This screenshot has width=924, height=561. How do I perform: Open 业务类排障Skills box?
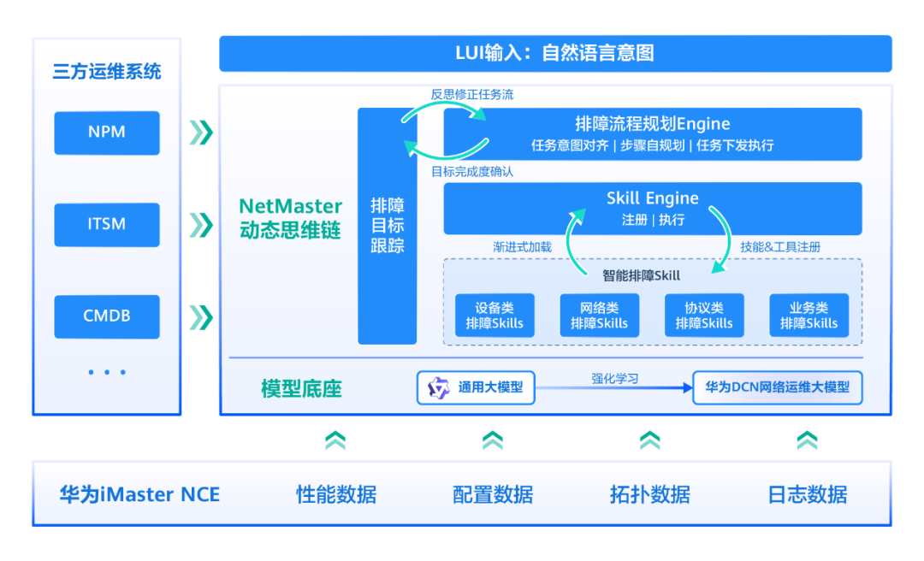coord(809,316)
